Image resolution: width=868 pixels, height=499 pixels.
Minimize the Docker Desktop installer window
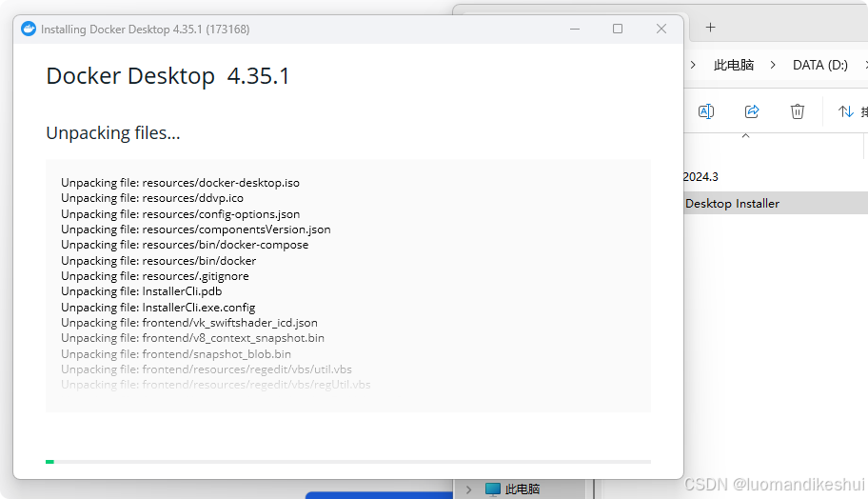pyautogui.click(x=575, y=29)
